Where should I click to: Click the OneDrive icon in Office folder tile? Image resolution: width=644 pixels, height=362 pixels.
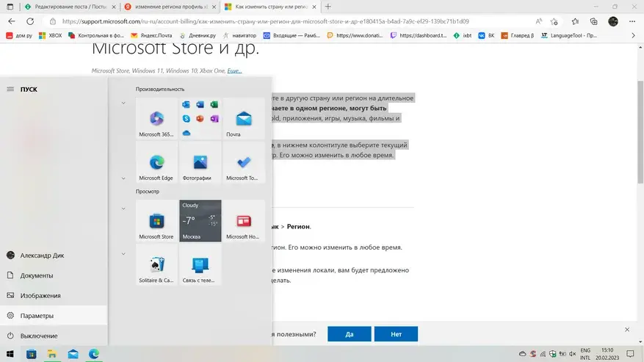pyautogui.click(x=186, y=133)
